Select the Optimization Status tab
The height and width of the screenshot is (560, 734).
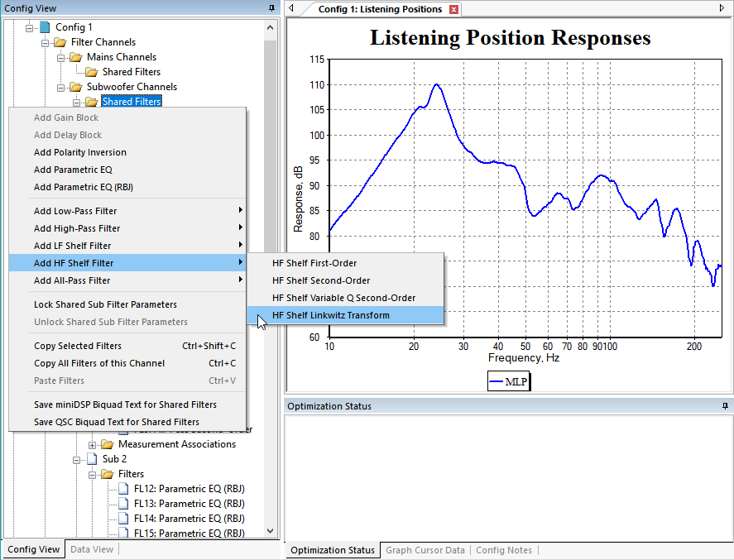click(333, 550)
